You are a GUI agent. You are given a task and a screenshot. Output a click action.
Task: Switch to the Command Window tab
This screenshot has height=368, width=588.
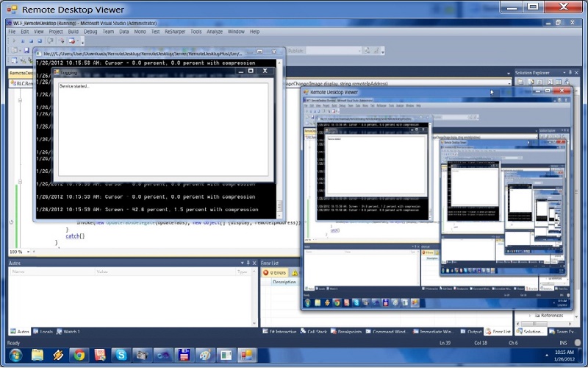pyautogui.click(x=387, y=332)
